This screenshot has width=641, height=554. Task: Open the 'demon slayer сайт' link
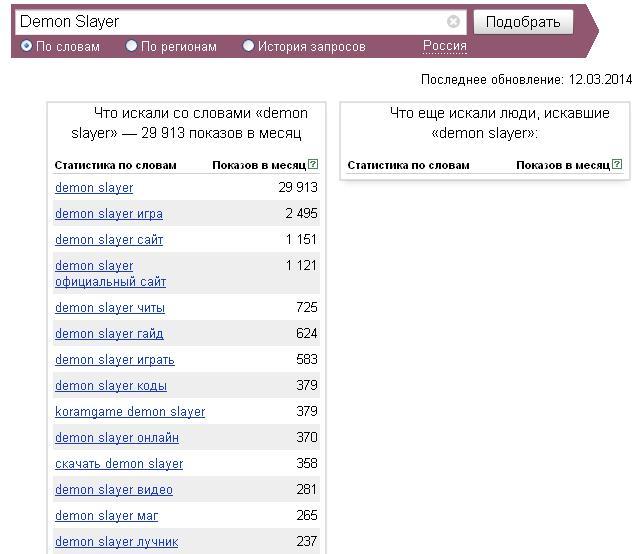pos(109,240)
